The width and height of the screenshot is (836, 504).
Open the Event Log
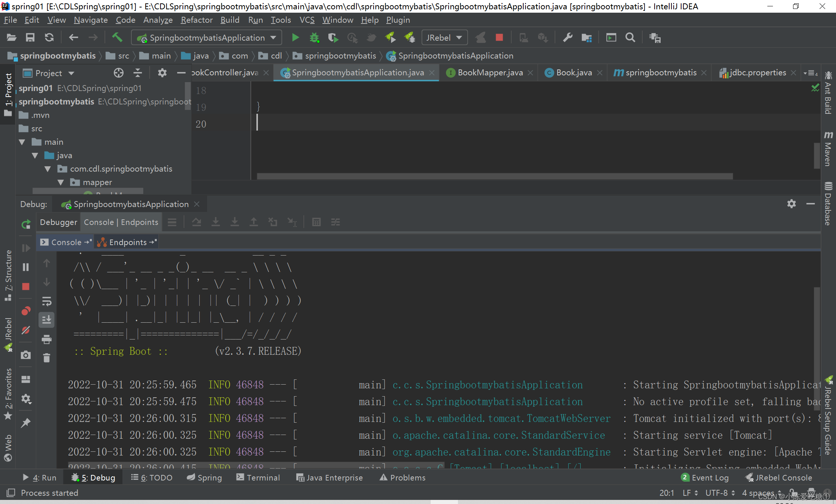pos(705,478)
